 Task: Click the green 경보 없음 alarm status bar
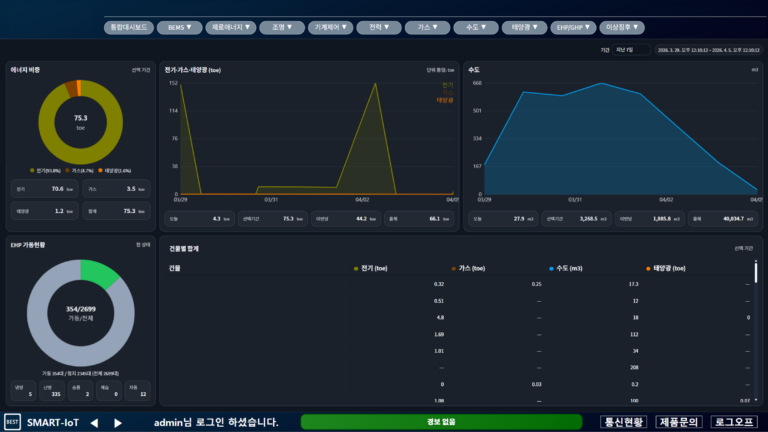440,422
